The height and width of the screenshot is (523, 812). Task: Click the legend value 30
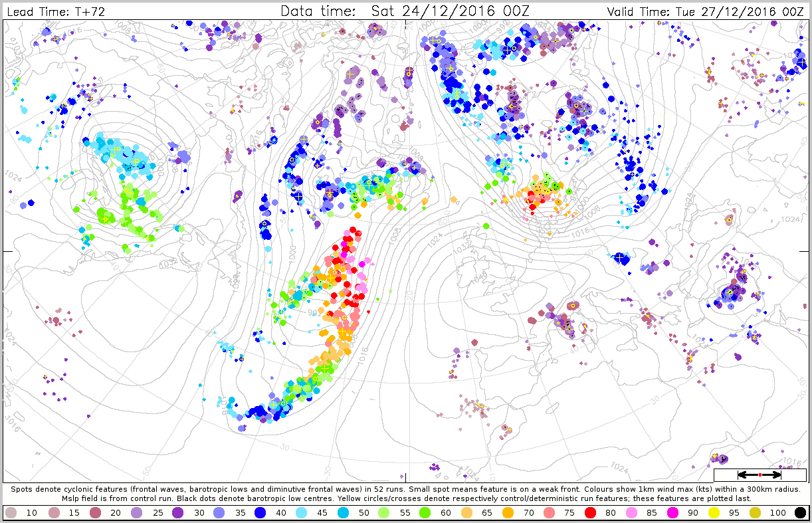199,513
